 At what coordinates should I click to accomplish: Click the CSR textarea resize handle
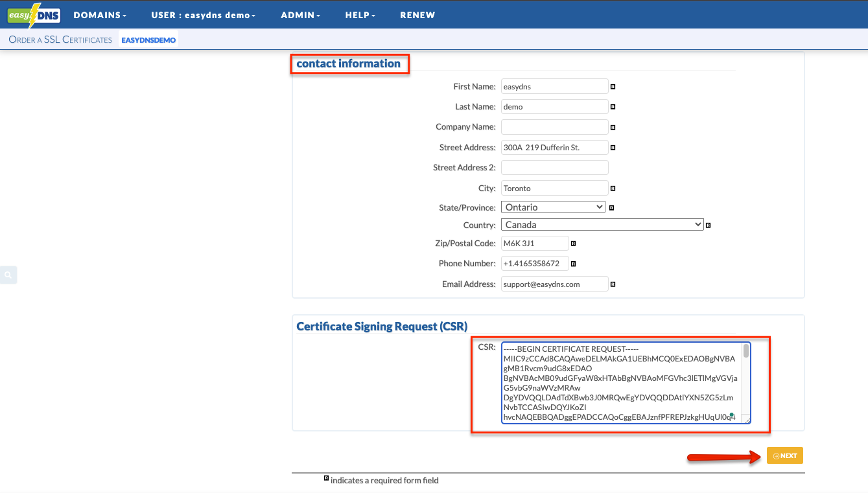point(747,420)
